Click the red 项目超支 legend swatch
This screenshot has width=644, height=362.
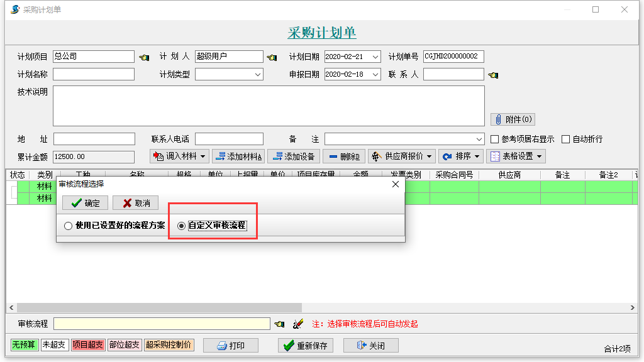[88, 345]
